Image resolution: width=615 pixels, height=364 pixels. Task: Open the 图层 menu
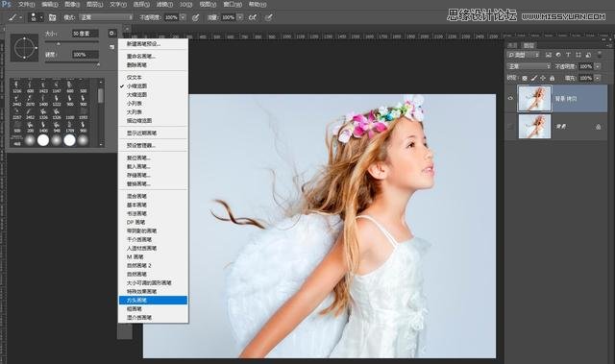[x=95, y=5]
